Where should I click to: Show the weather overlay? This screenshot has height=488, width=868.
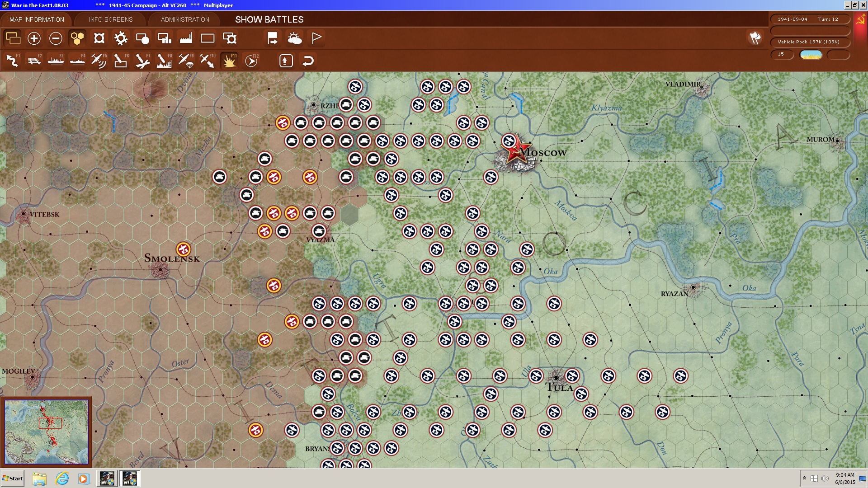(295, 38)
